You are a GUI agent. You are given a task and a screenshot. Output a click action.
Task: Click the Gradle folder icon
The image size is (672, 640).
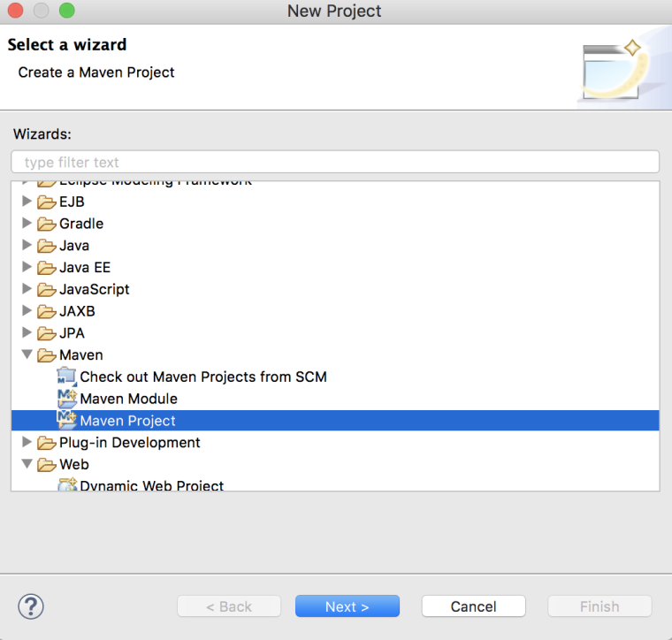coord(46,224)
